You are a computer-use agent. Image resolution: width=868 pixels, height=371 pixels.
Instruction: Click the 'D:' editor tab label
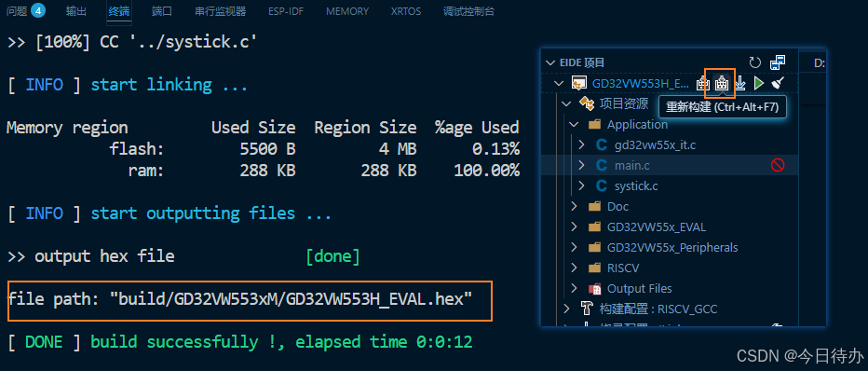coord(820,63)
